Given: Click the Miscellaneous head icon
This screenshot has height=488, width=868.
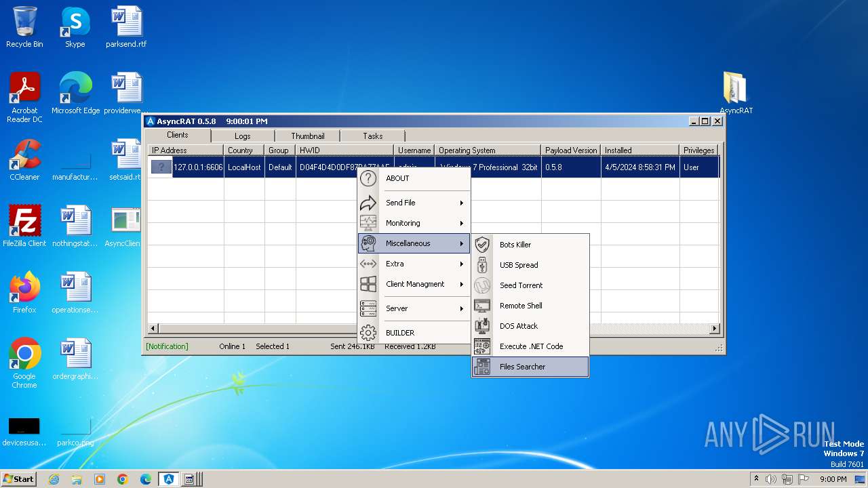Looking at the screenshot, I should click(x=368, y=243).
